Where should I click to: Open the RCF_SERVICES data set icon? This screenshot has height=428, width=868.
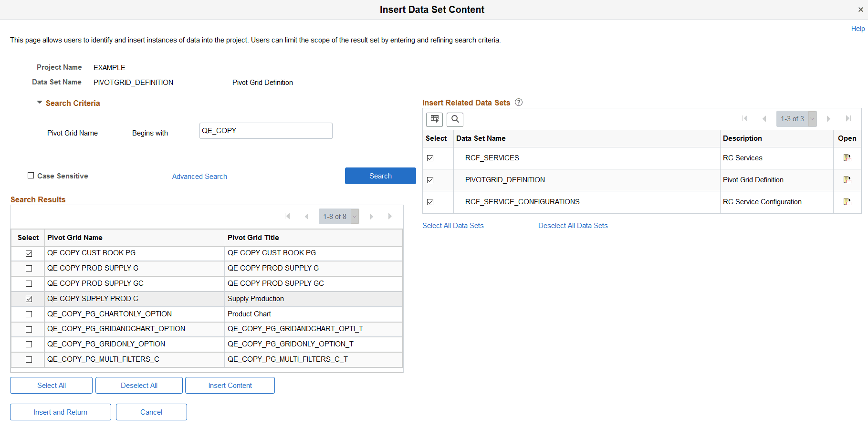coord(847,158)
